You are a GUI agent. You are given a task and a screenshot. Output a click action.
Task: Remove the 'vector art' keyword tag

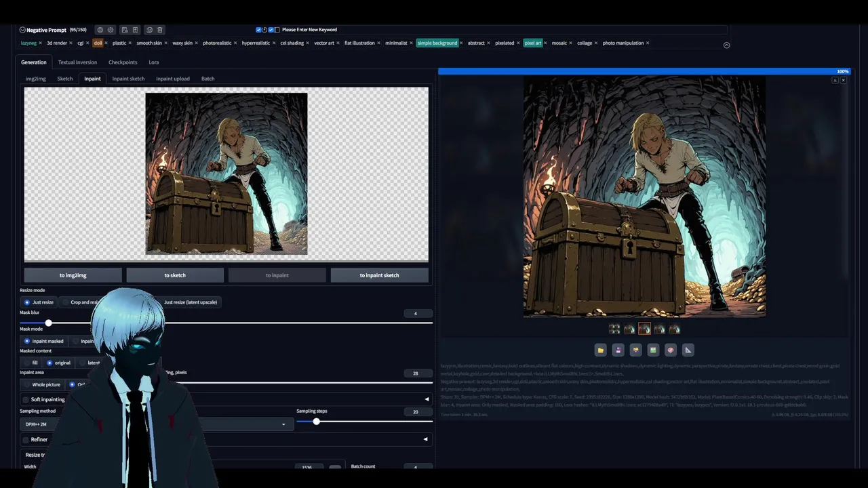pyautogui.click(x=338, y=43)
